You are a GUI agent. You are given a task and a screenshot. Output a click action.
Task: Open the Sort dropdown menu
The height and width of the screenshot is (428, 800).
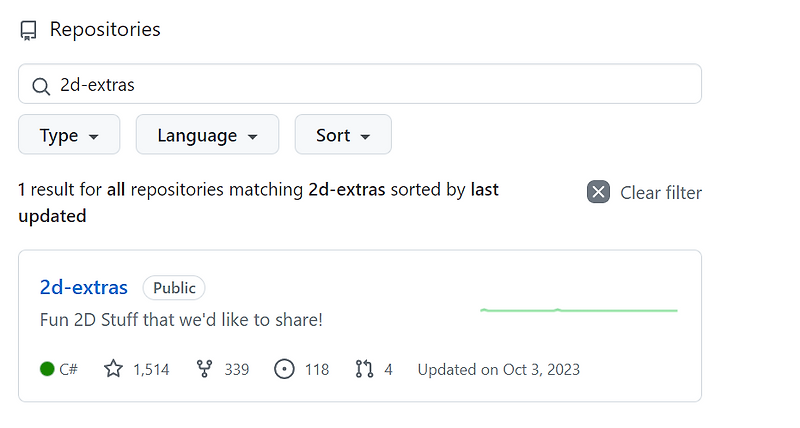(x=343, y=135)
